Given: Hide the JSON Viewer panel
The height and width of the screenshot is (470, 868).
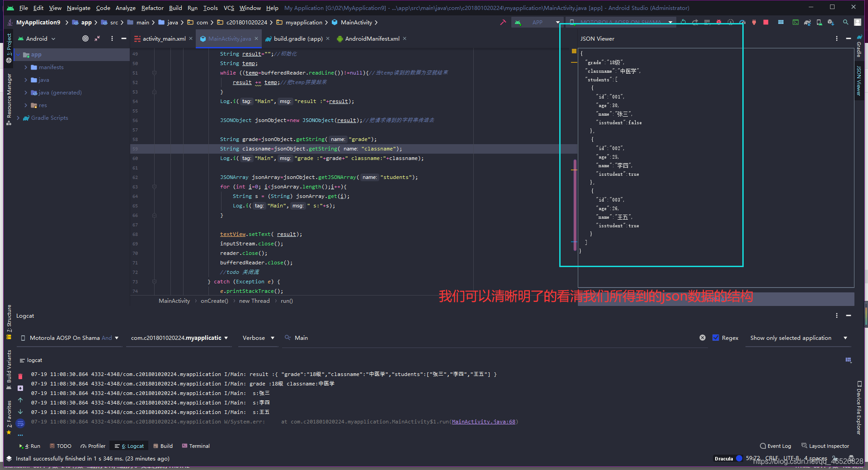Looking at the screenshot, I should 849,38.
